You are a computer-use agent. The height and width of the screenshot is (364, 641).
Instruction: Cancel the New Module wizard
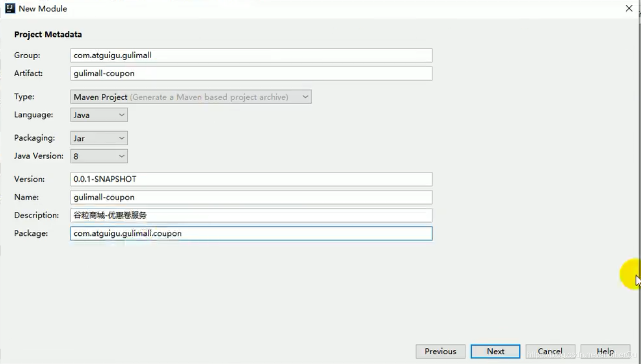(x=550, y=351)
